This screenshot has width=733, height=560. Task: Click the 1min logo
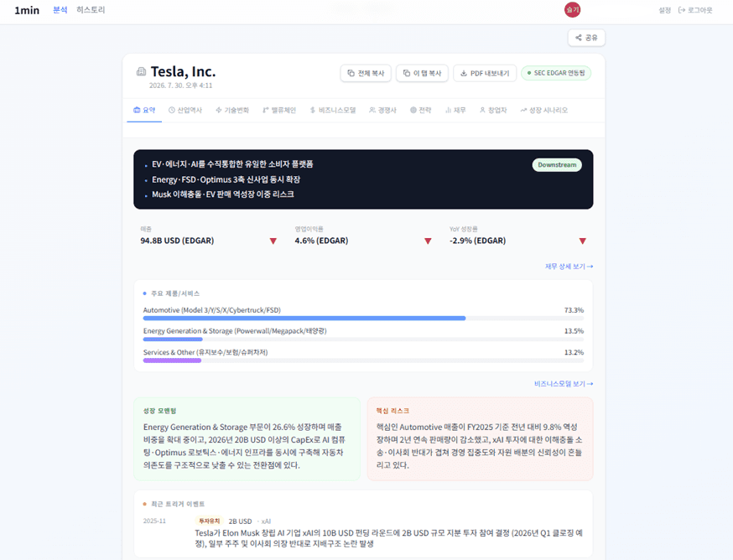27,10
